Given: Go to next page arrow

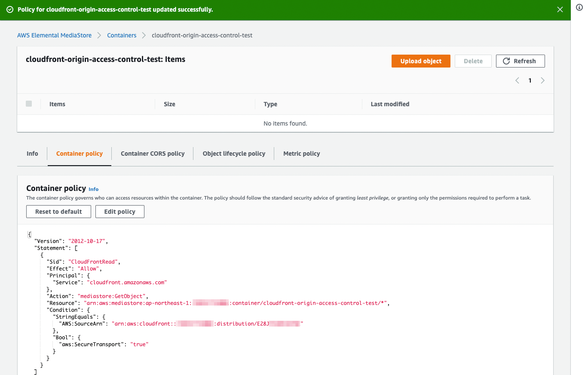Looking at the screenshot, I should click(542, 80).
